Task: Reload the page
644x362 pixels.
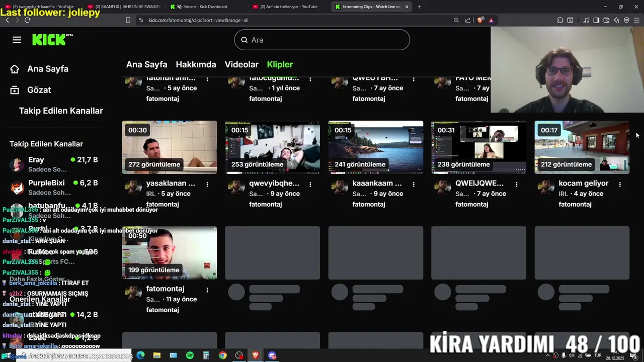Action: (27, 20)
